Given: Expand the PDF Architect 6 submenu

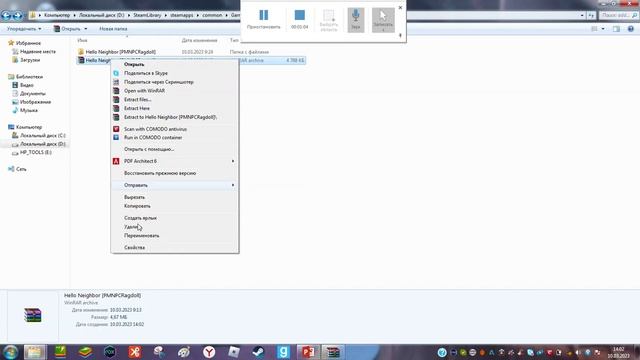Looking at the screenshot, I should [175, 161].
